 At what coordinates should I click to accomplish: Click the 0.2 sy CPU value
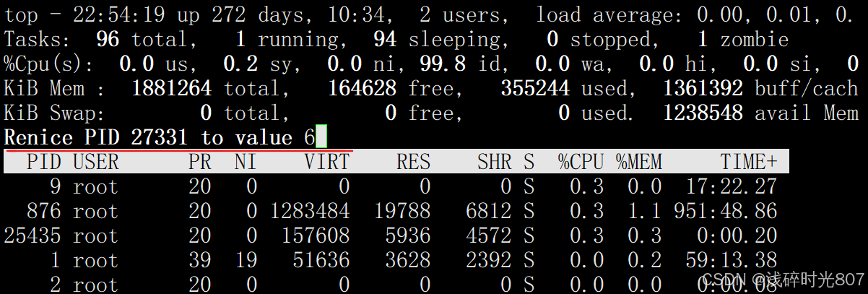tap(240, 64)
